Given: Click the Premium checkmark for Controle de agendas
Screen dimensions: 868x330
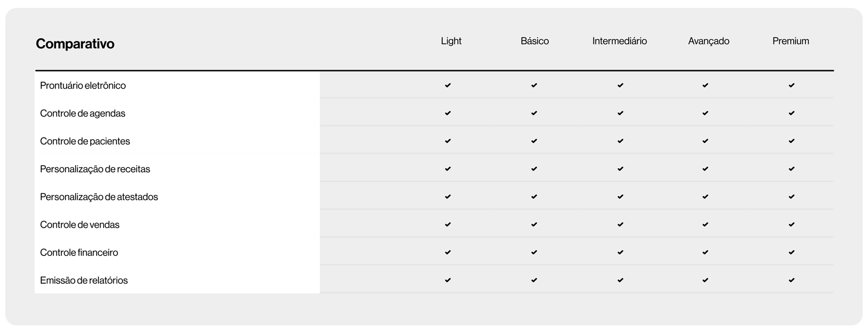Looking at the screenshot, I should pos(791,113).
